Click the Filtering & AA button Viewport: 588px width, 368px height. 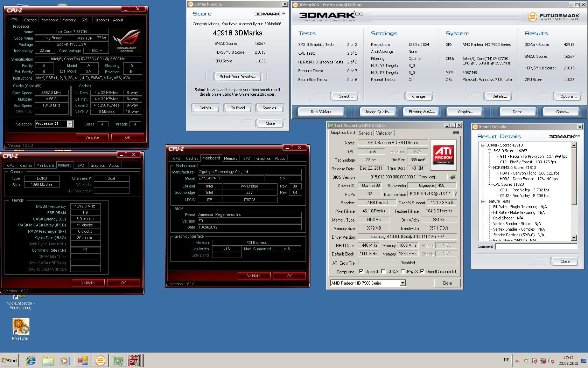[x=422, y=112]
